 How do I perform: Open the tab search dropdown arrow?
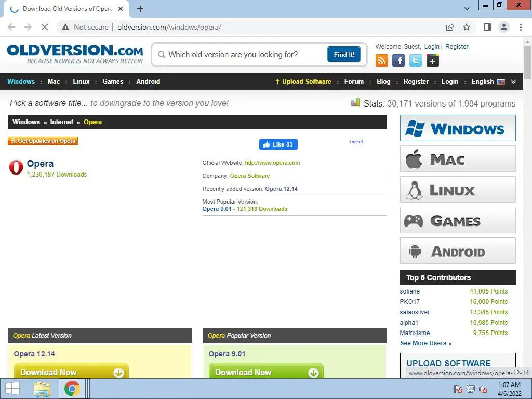coord(467,9)
